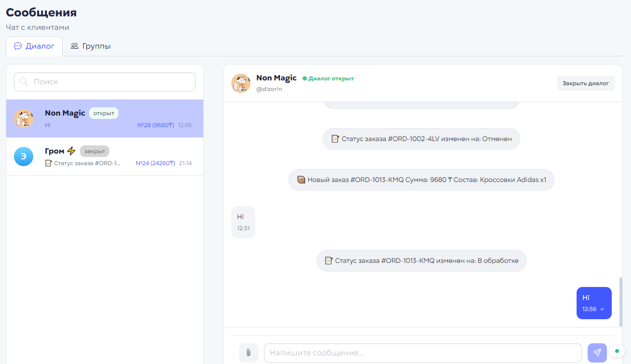This screenshot has height=364, width=631.
Task: Open the Группы tab
Action: pyautogui.click(x=91, y=46)
